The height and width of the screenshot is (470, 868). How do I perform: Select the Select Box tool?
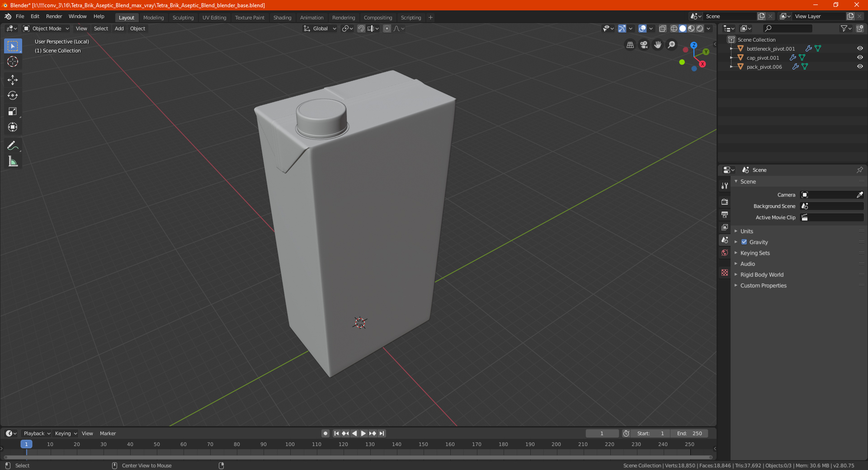tap(13, 46)
